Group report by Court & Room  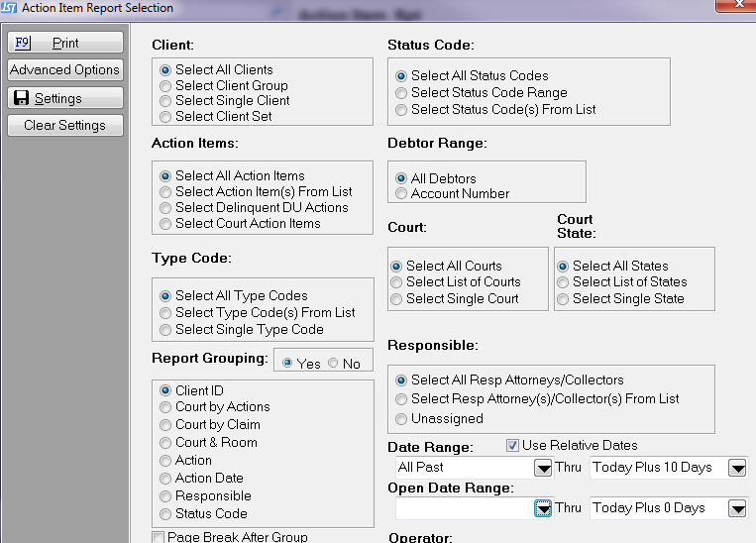pos(165,442)
